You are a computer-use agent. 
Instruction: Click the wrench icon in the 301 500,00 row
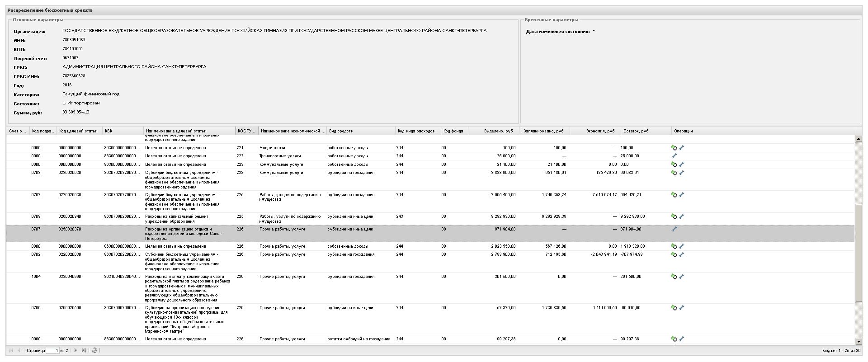click(682, 277)
